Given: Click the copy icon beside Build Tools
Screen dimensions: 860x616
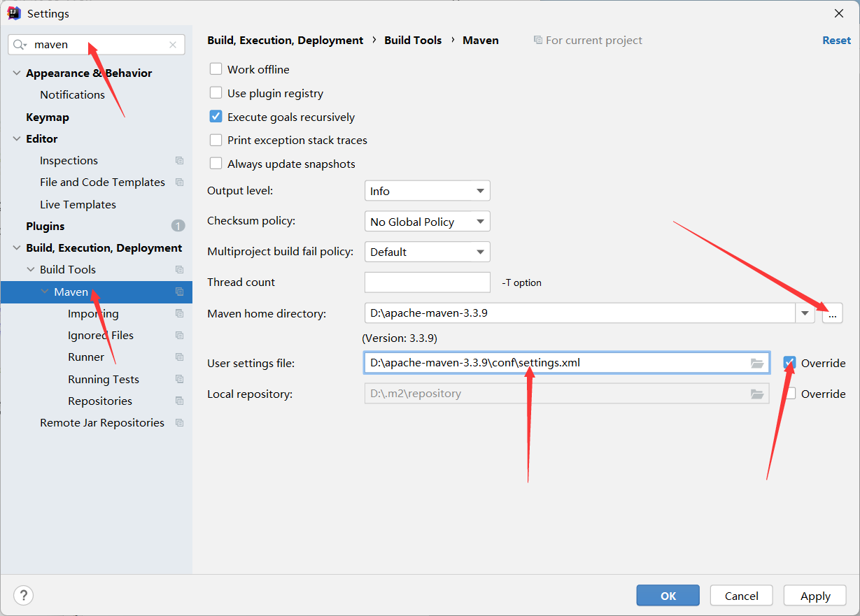Looking at the screenshot, I should tap(179, 270).
